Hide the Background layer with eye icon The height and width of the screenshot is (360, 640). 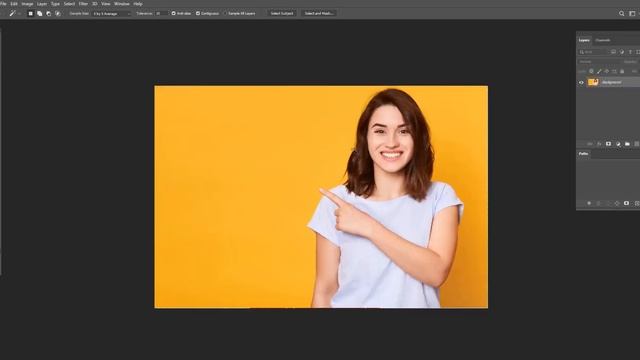pyautogui.click(x=581, y=82)
